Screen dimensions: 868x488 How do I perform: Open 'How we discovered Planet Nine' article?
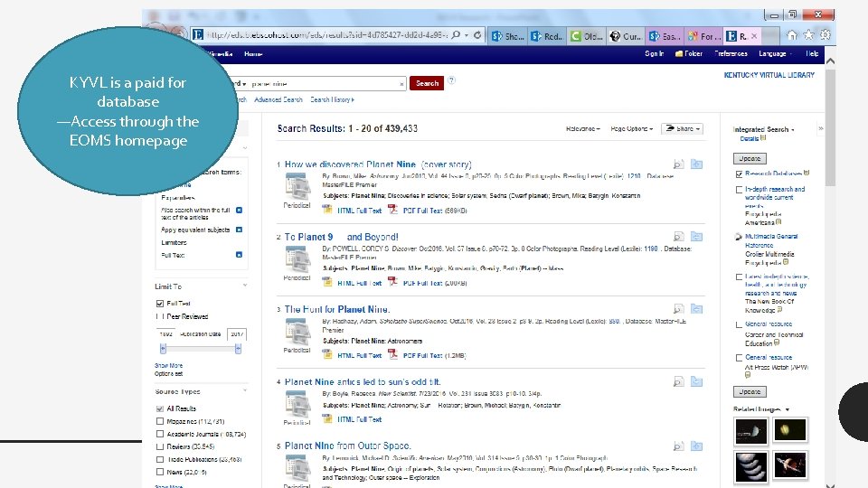(378, 164)
